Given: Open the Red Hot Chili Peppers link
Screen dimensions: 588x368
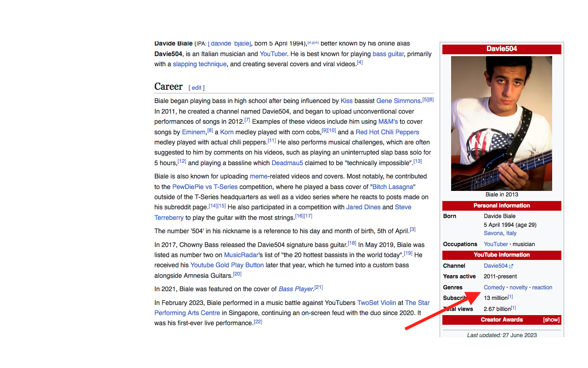Looking at the screenshot, I should [387, 132].
